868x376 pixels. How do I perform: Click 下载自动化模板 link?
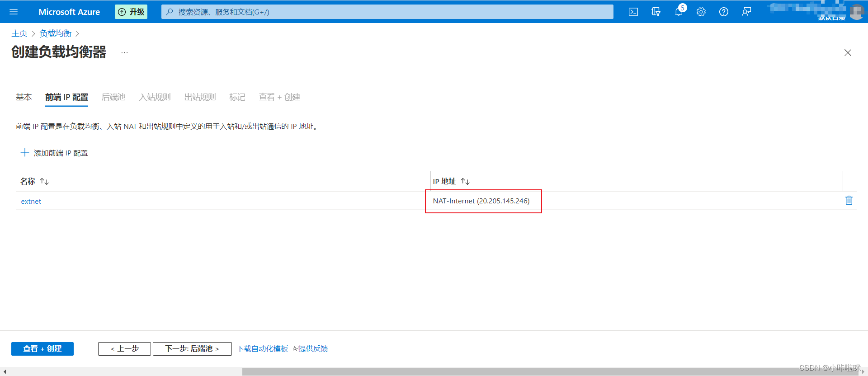click(263, 349)
